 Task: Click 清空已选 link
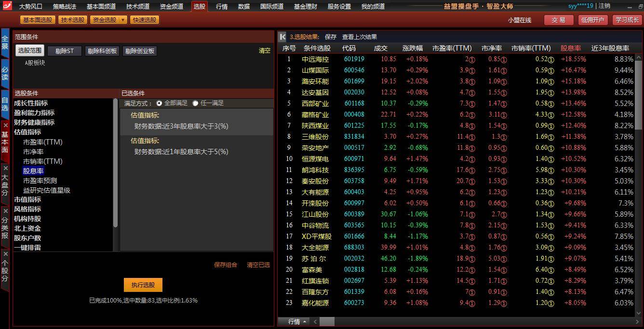pyautogui.click(x=258, y=265)
